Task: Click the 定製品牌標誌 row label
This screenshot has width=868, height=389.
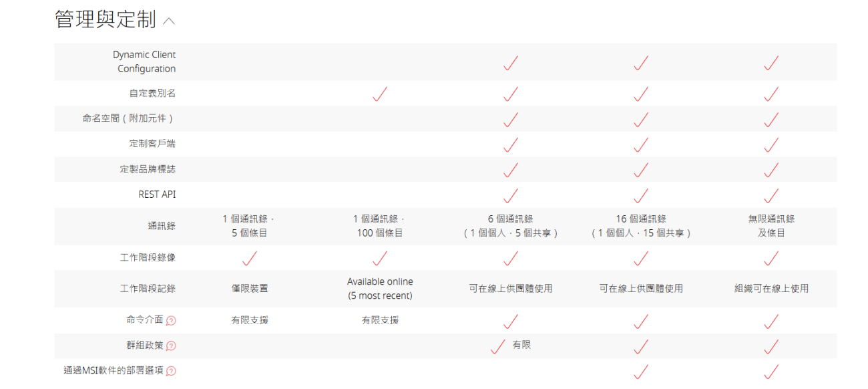Action: (x=148, y=170)
